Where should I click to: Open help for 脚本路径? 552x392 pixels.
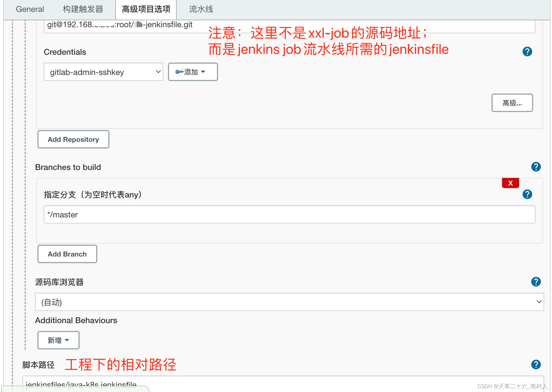535,364
